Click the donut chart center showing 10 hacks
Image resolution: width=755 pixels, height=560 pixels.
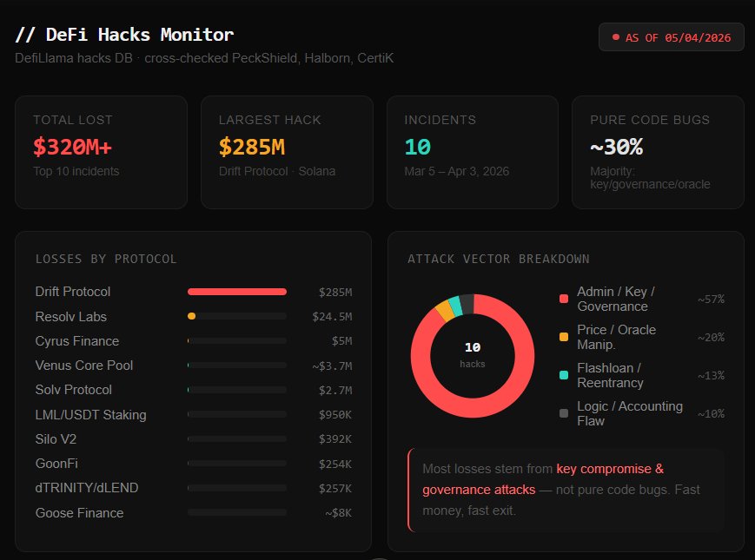coord(473,354)
